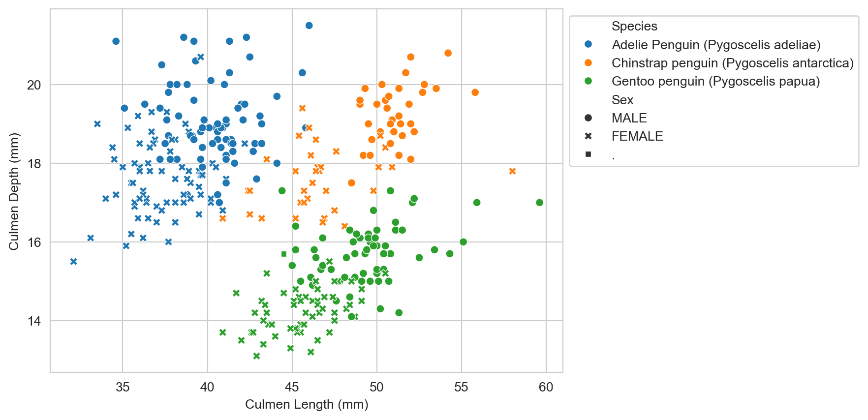Click the green square data point

pyautogui.click(x=284, y=254)
